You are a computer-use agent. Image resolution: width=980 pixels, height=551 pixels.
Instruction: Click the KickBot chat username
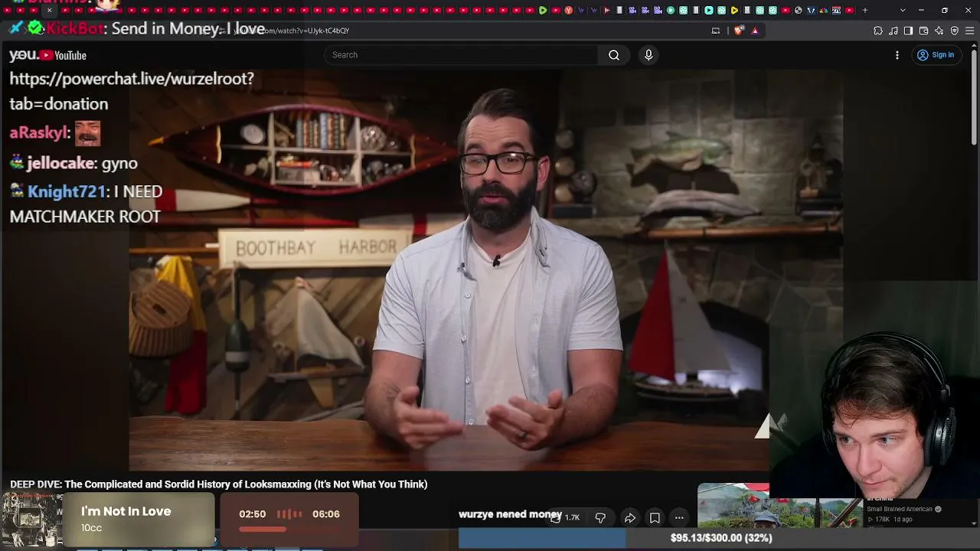pyautogui.click(x=74, y=29)
